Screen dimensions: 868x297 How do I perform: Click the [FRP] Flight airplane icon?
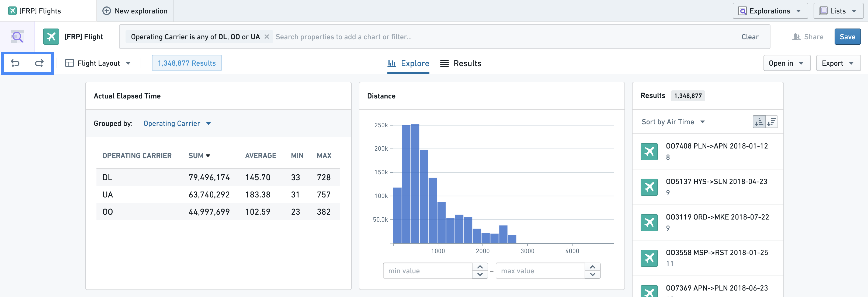[51, 37]
